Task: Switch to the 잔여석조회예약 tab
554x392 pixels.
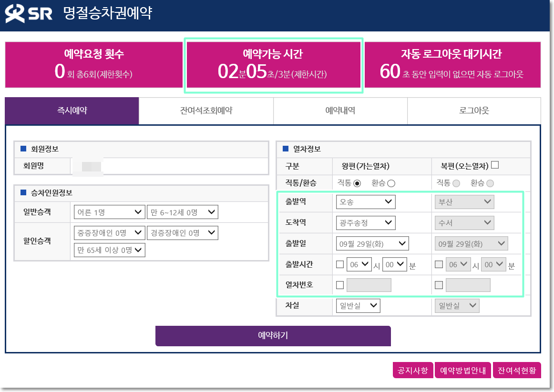Action: pos(206,111)
